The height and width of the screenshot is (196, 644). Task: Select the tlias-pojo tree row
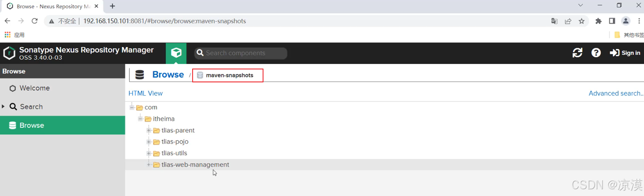coord(385,142)
